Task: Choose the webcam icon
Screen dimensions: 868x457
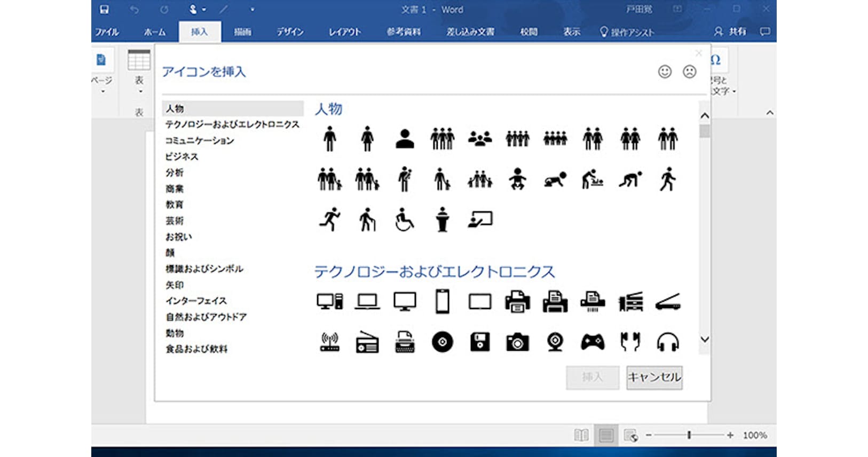Action: tap(555, 342)
